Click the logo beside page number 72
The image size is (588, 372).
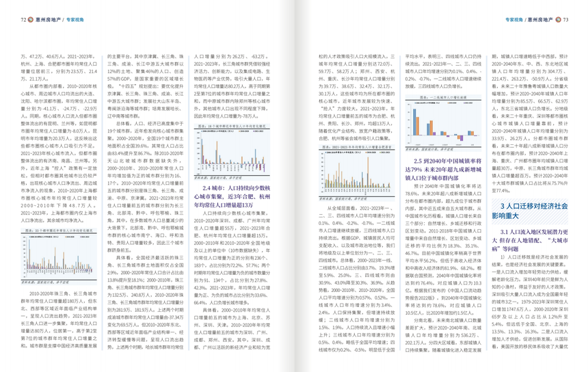point(31,20)
